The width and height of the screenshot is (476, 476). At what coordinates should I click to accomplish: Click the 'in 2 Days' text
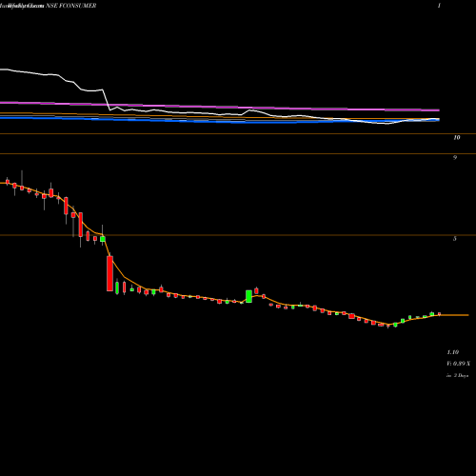point(457,375)
